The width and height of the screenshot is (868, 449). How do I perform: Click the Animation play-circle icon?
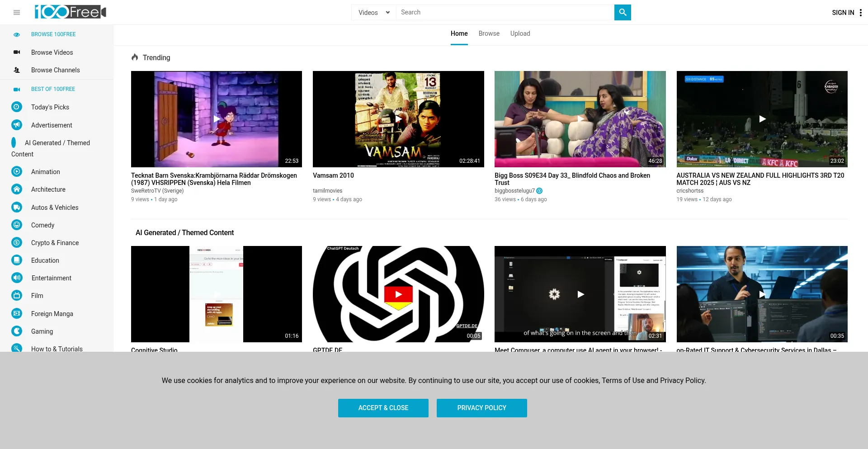coord(17,172)
